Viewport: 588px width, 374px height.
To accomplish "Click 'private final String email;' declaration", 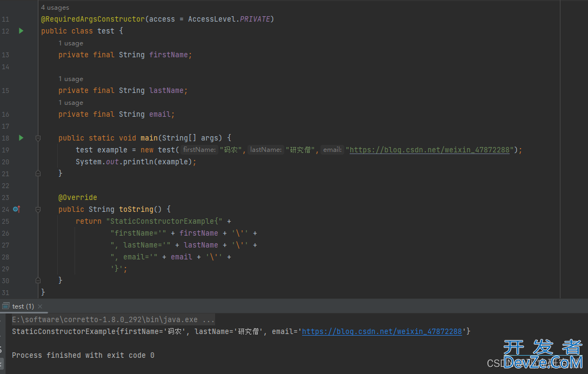I will 116,114.
